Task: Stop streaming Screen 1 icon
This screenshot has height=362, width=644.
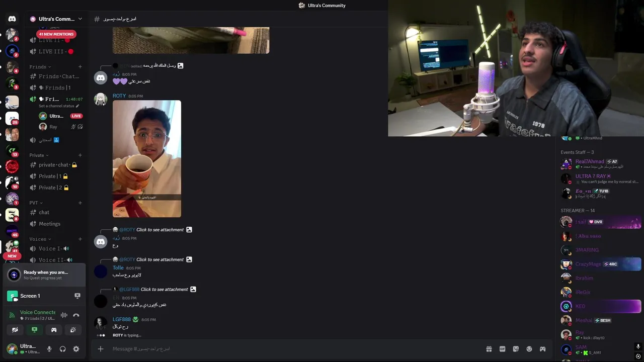Action: tap(77, 296)
